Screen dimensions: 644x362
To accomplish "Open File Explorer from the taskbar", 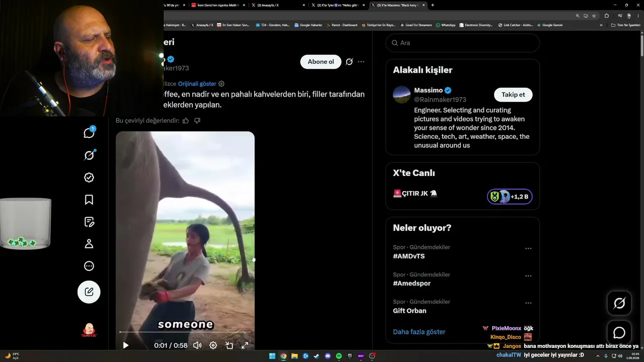I will (294, 356).
